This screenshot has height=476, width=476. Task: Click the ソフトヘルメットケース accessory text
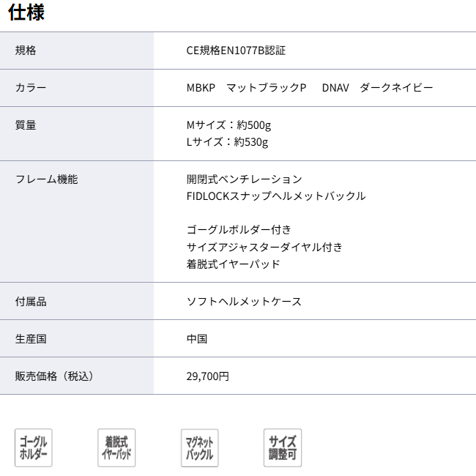coord(244,302)
